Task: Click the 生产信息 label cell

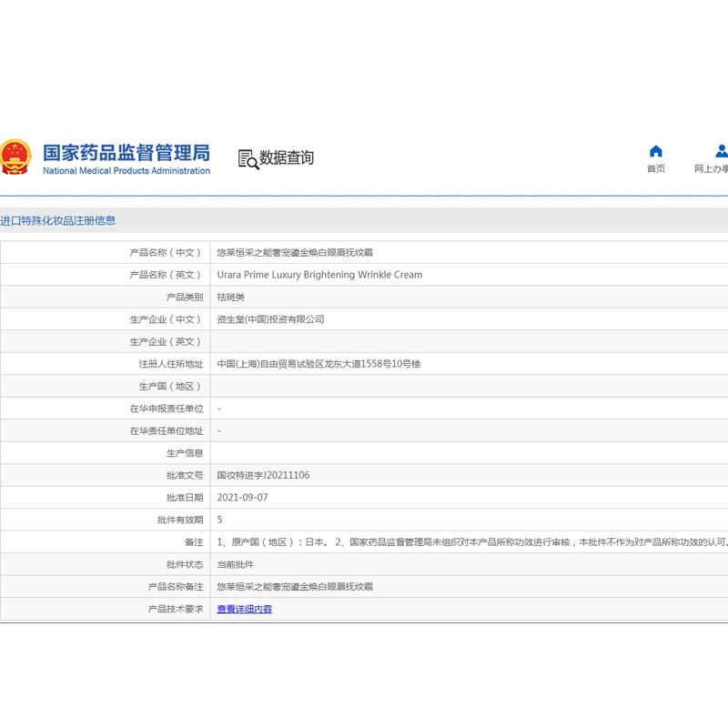Action: pos(106,453)
